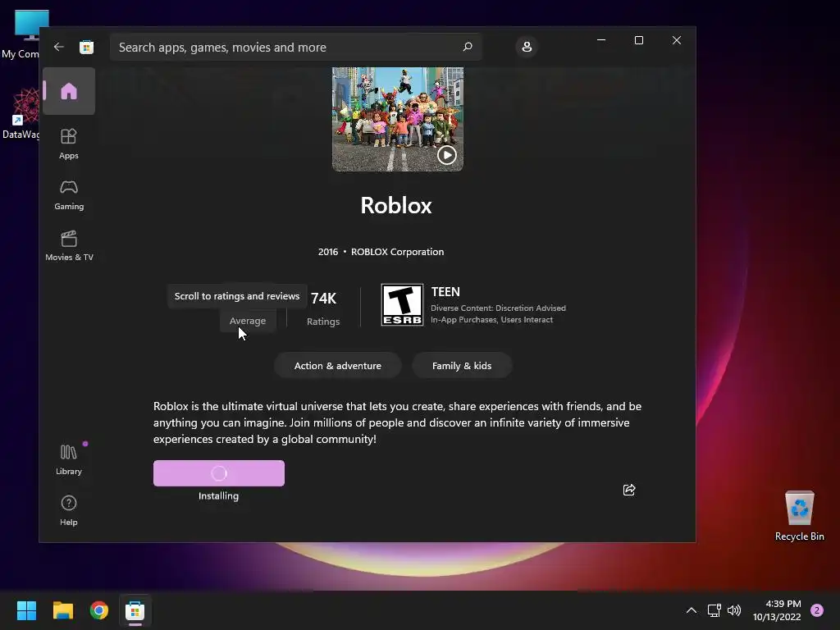
Task: Click the Installing progress button
Action: (x=218, y=473)
